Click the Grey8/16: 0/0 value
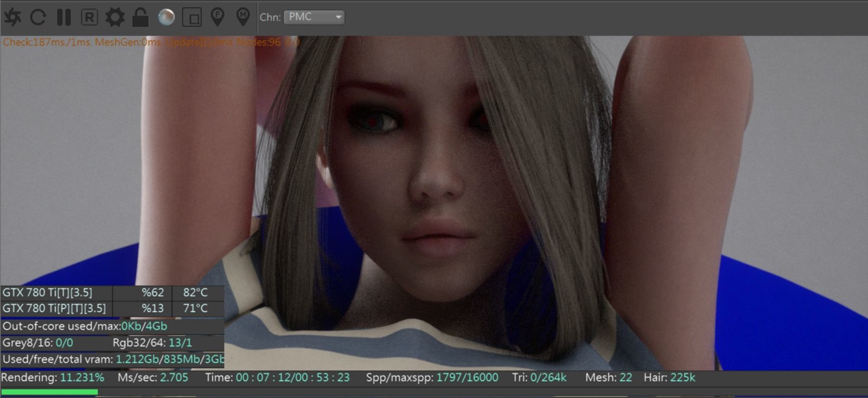 (x=37, y=343)
